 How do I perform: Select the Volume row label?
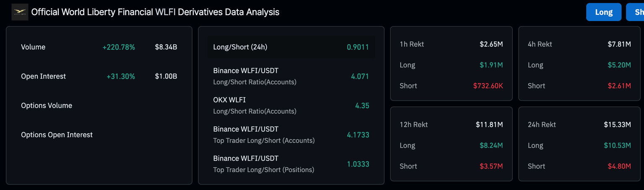click(33, 47)
